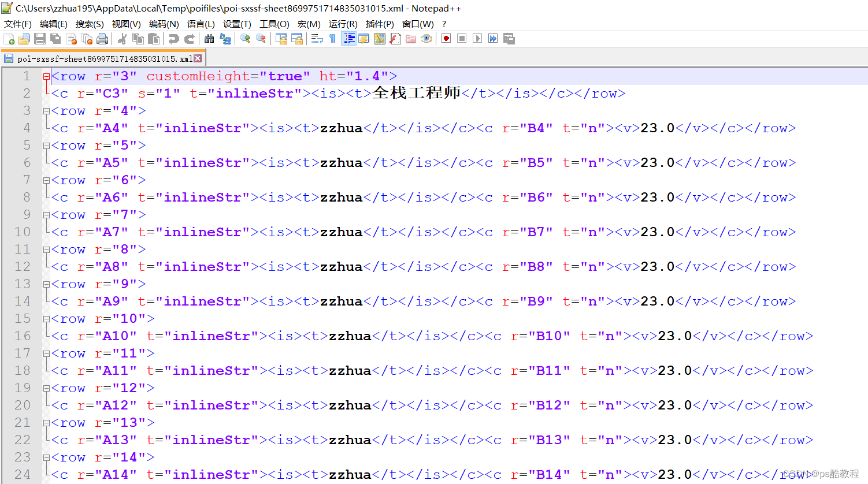Open the ? help menu
The image size is (868, 484).
[x=444, y=24]
